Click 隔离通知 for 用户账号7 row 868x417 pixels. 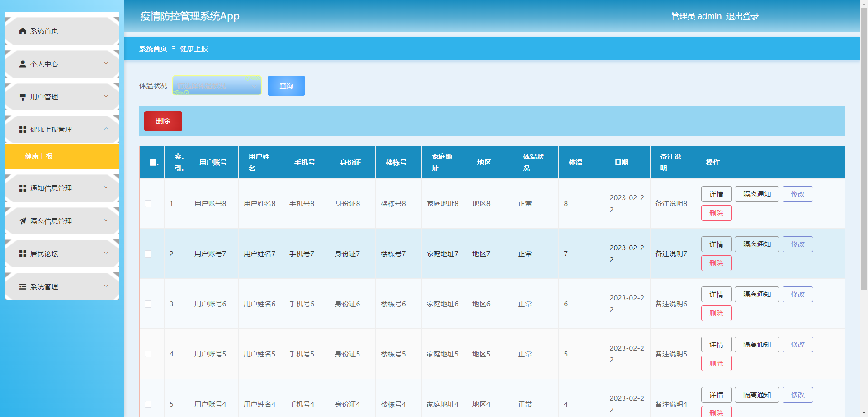[757, 244]
